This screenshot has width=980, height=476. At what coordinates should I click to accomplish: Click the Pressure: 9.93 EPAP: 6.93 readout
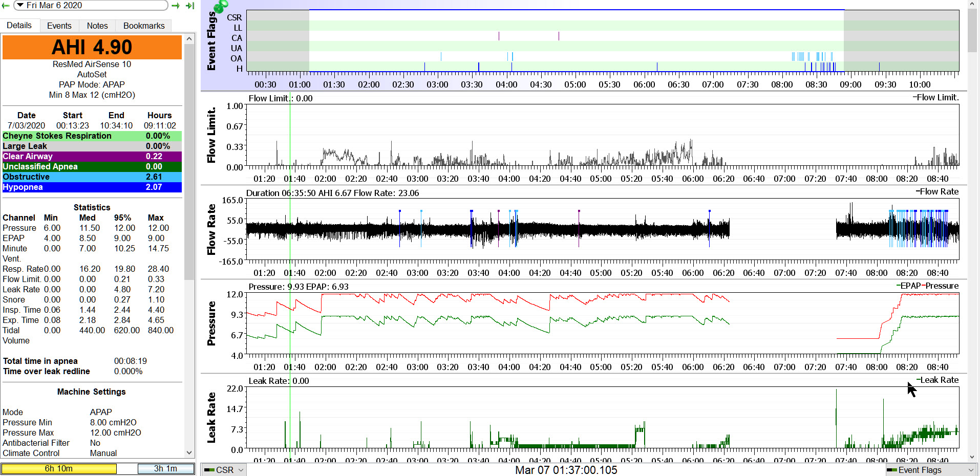click(299, 287)
